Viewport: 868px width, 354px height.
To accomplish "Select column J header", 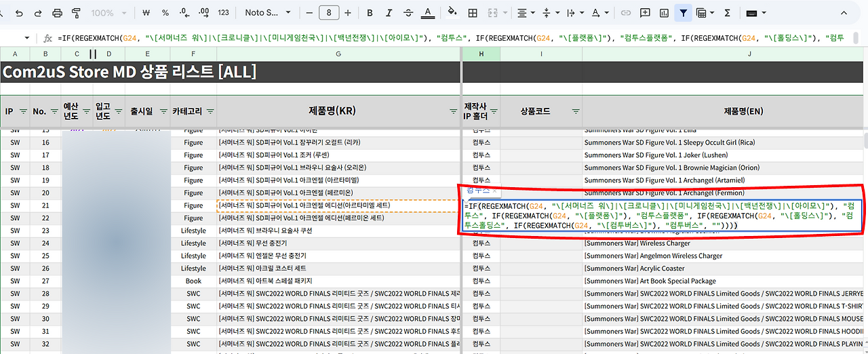I will click(x=749, y=54).
